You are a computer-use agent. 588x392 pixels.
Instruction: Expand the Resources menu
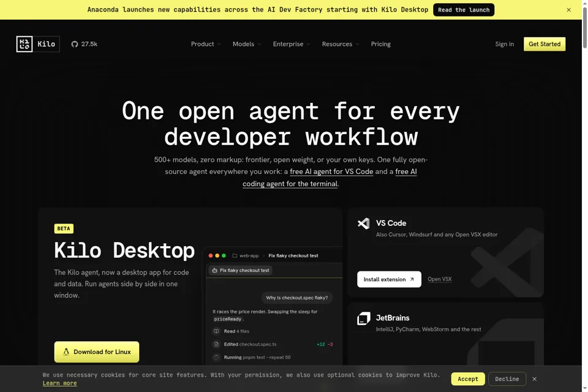tap(341, 44)
